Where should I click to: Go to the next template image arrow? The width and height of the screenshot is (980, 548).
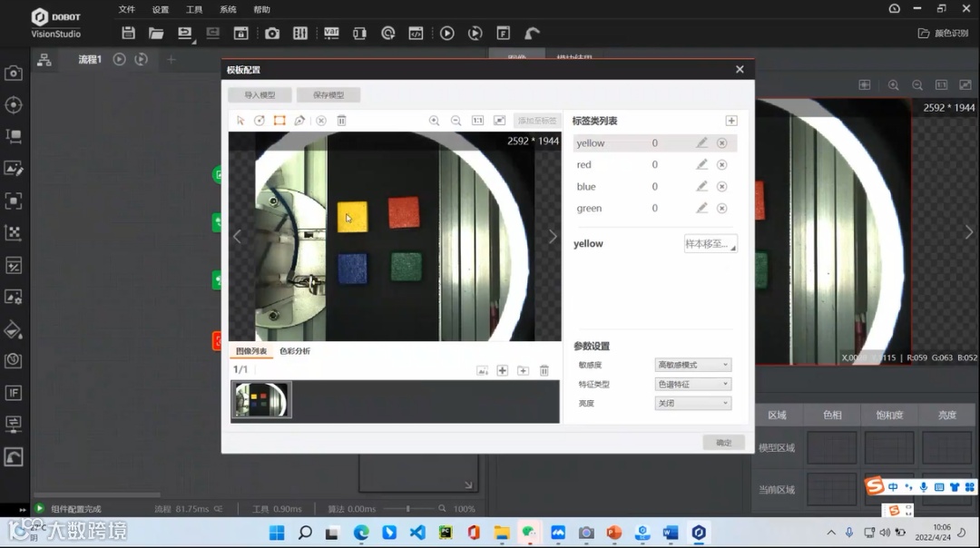(553, 237)
